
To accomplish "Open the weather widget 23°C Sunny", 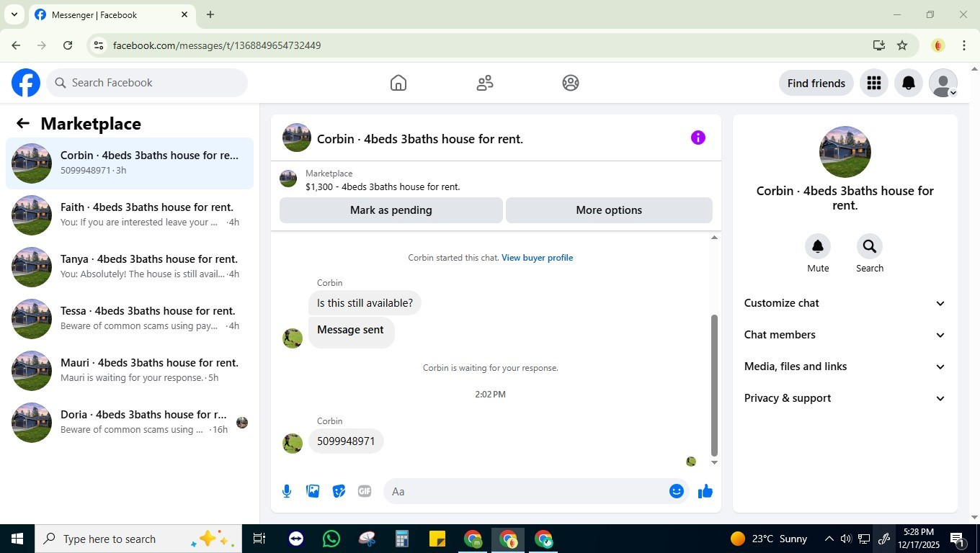I will click(768, 539).
